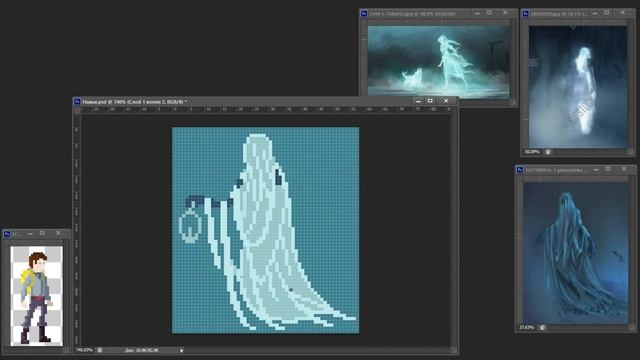Minimize the pixel character window
This screenshot has height=360, width=640.
tap(30, 234)
